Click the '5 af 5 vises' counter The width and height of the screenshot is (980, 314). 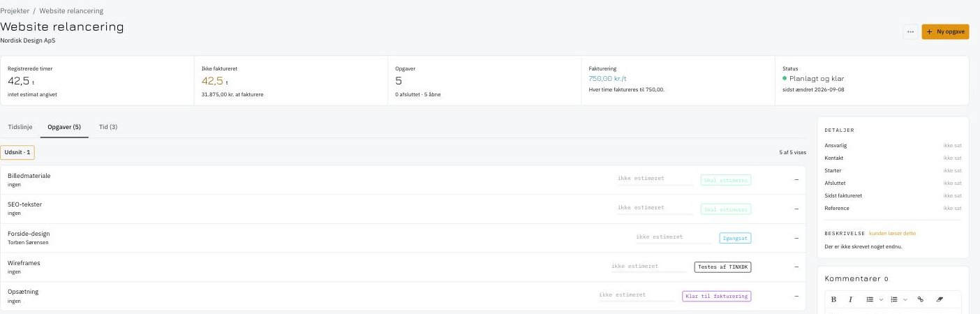point(792,152)
